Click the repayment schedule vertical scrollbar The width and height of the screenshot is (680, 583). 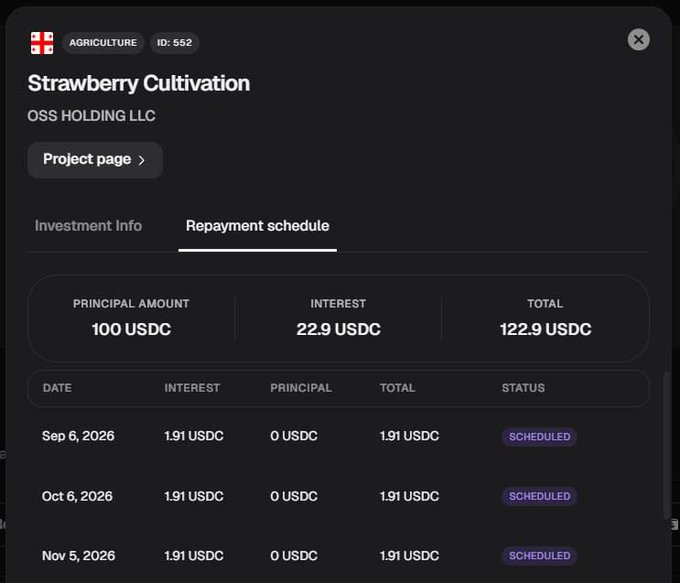coord(667,445)
